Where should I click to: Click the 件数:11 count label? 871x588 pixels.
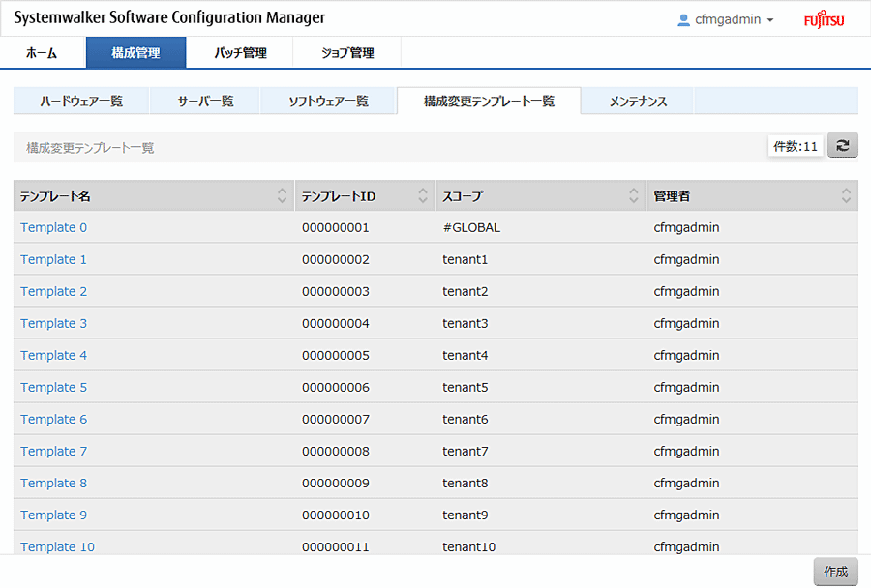(796, 146)
